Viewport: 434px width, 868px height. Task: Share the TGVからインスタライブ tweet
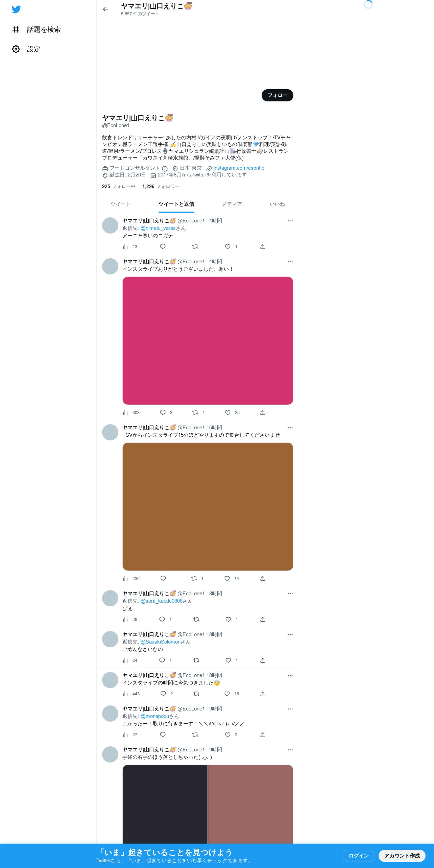(x=263, y=579)
